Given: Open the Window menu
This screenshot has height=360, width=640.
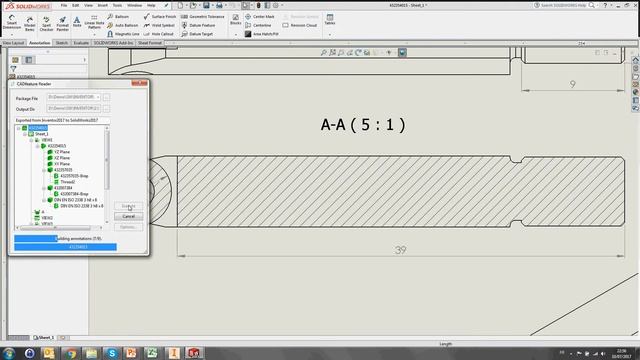Looking at the screenshot, I should [134, 5].
